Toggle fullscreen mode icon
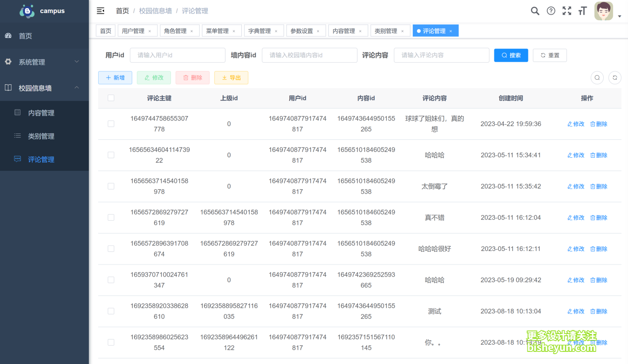The height and width of the screenshot is (364, 628). click(567, 11)
